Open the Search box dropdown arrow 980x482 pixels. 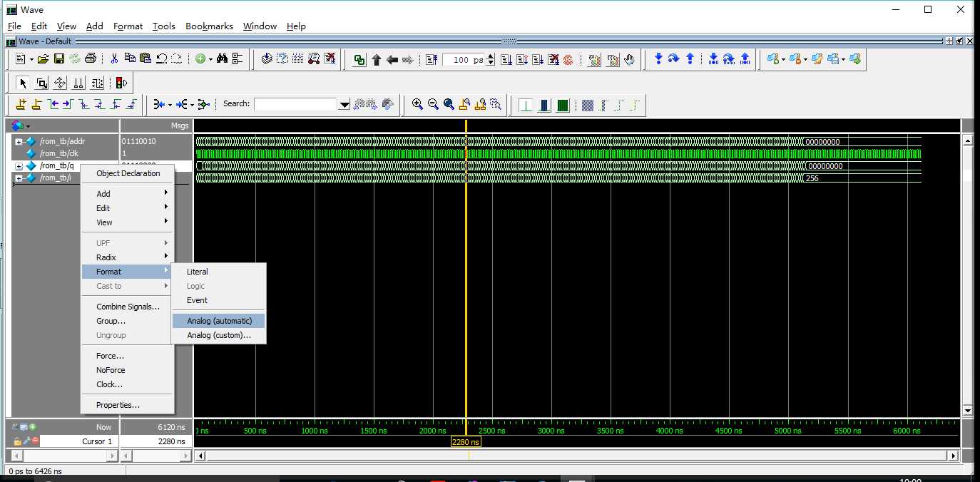[x=344, y=104]
